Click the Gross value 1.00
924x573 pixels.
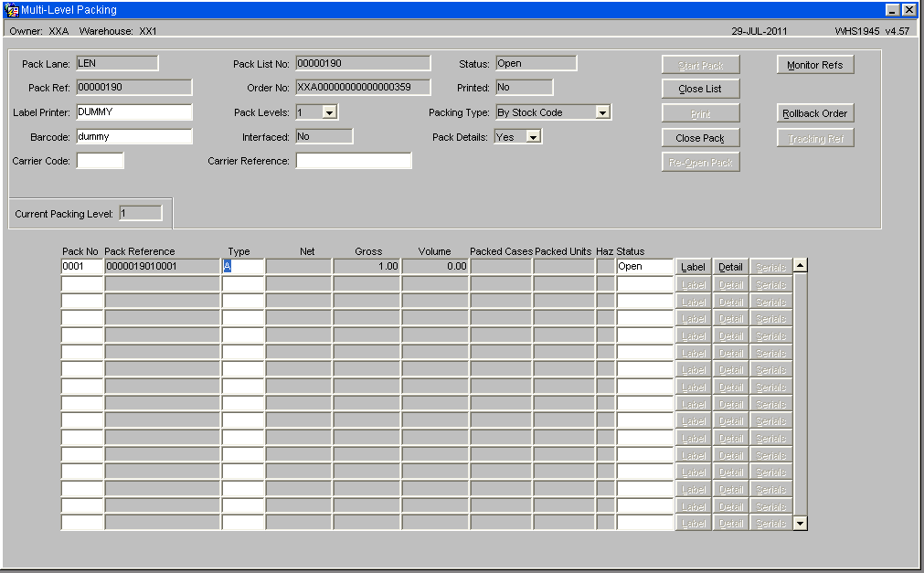point(366,267)
